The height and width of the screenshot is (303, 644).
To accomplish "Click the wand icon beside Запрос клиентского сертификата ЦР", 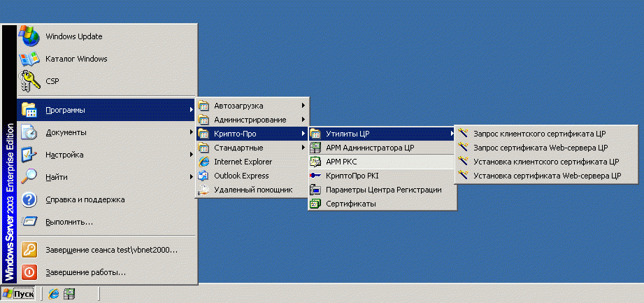I will 463,133.
